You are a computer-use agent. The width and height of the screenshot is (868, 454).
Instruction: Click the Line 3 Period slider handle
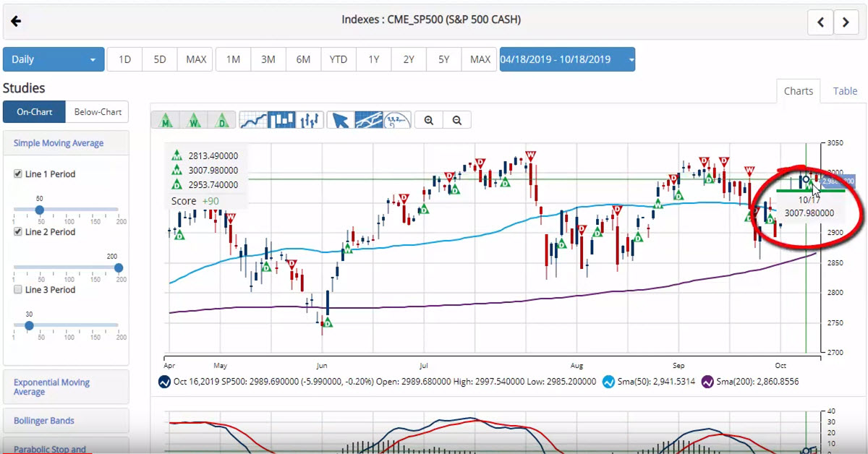coord(29,325)
